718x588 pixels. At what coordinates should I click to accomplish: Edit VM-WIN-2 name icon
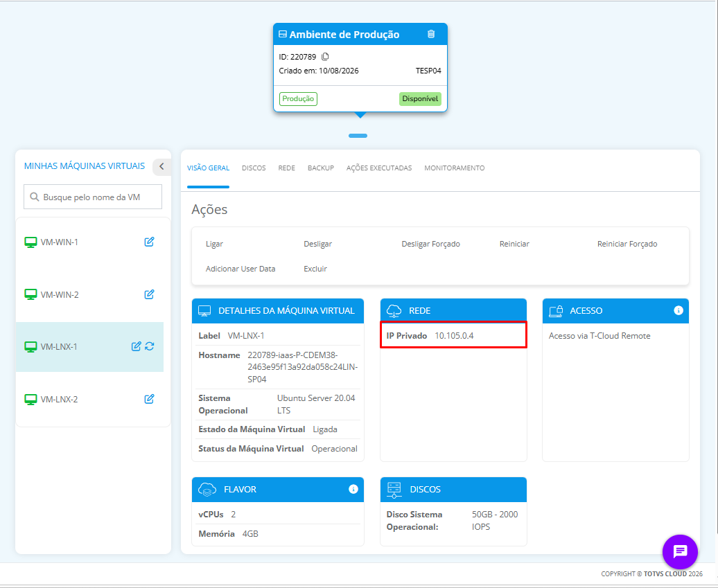pos(149,294)
